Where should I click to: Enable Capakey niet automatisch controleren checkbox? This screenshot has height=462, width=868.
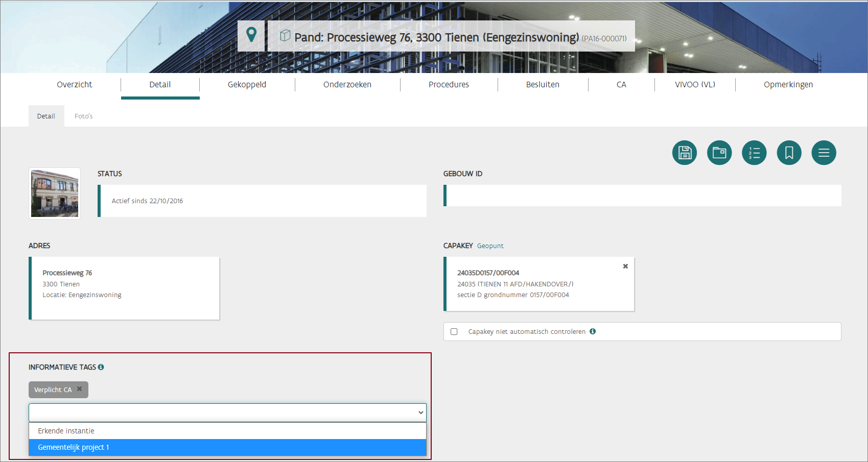pos(454,332)
